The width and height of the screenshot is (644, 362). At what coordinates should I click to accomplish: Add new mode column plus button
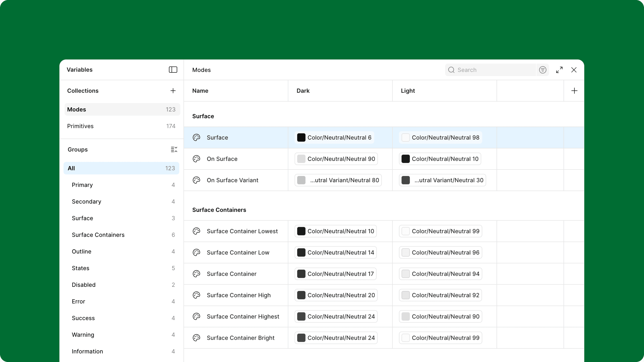(574, 91)
